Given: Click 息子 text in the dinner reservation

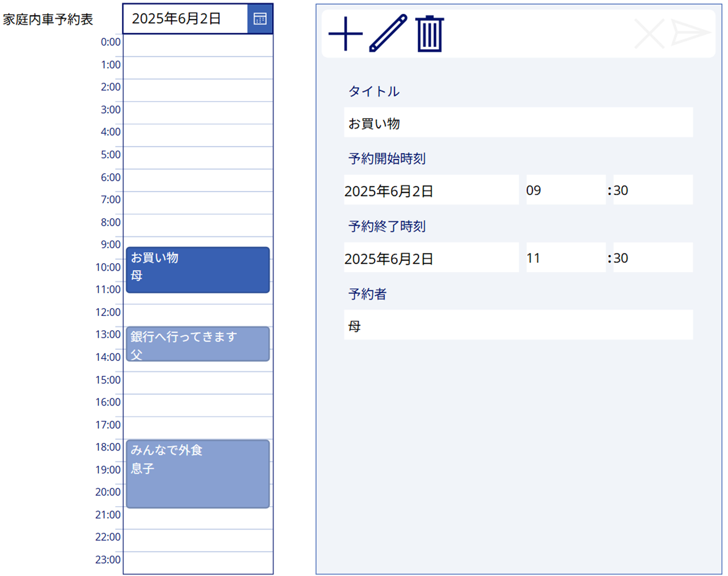Looking at the screenshot, I should tap(142, 468).
